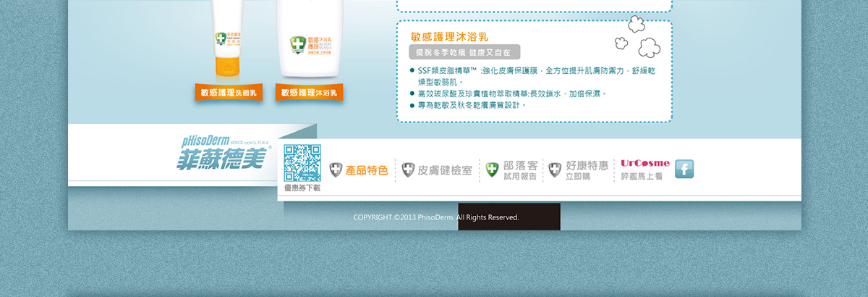Click shield icon beside 產品特色
This screenshot has height=297, width=868.
click(336, 170)
